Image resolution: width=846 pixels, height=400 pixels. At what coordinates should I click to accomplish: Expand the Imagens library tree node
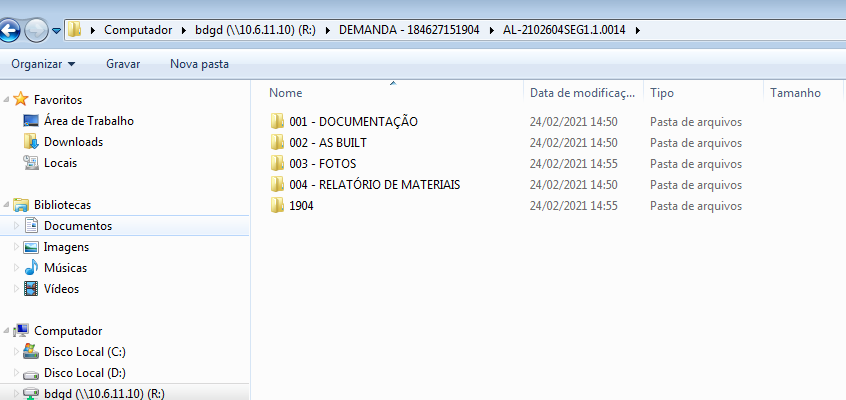pos(16,247)
